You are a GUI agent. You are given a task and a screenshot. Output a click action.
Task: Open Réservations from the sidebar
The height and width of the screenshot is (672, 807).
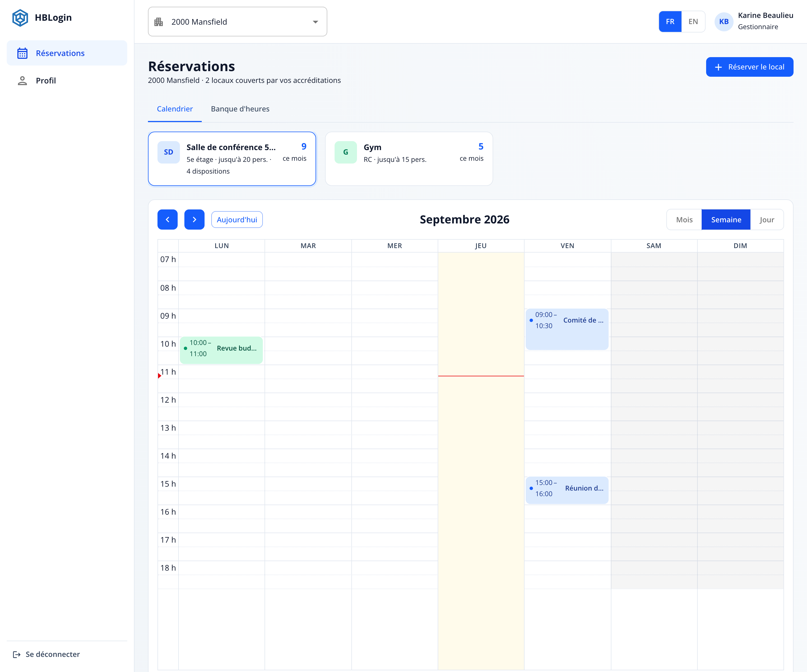pos(67,53)
